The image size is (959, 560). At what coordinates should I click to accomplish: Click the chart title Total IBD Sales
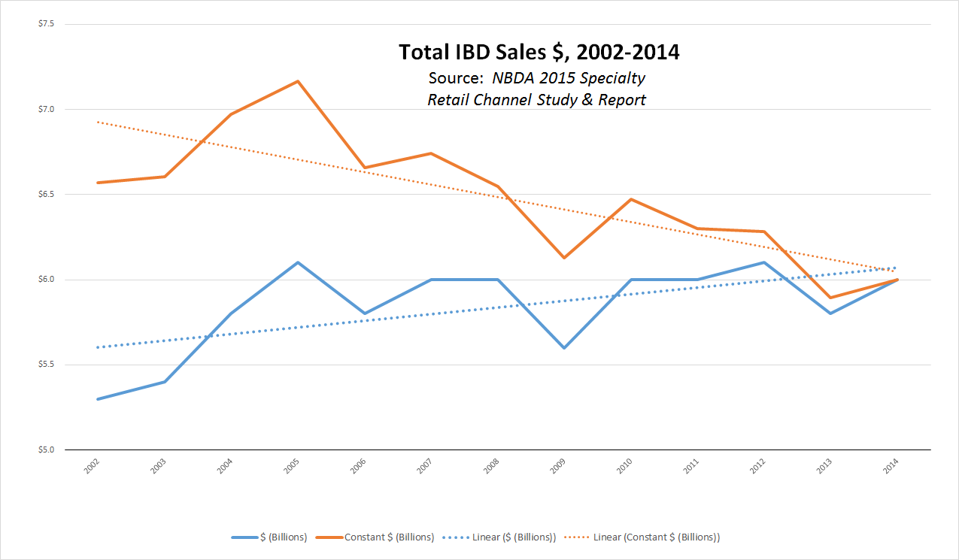[539, 53]
